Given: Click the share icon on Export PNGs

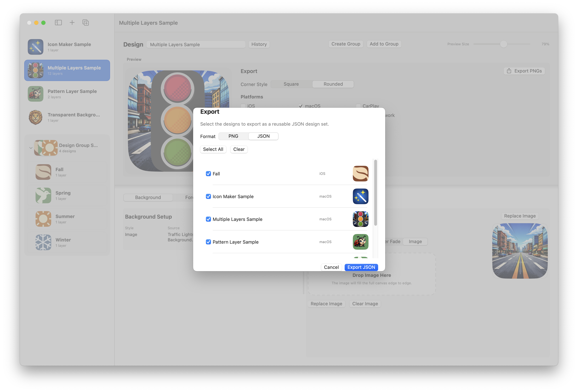Looking at the screenshot, I should [x=509, y=71].
